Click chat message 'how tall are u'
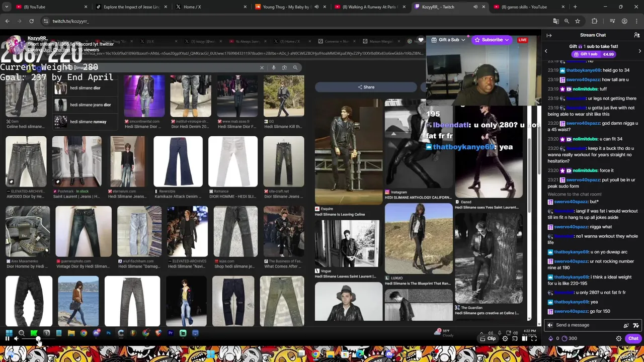This screenshot has width=644, height=362. 616,79
